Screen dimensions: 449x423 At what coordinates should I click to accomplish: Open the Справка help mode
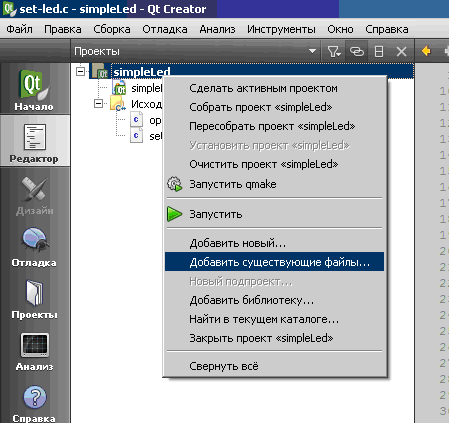pos(34,402)
